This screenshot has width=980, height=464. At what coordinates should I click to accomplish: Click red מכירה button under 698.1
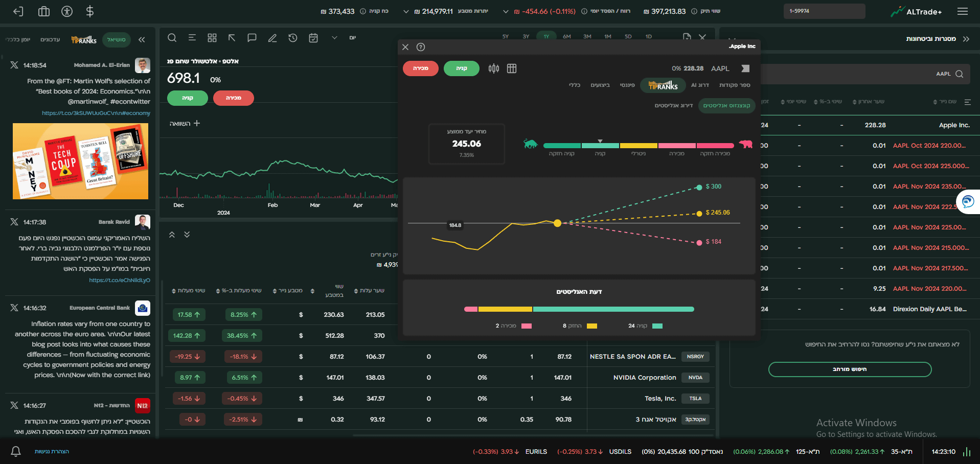point(234,98)
